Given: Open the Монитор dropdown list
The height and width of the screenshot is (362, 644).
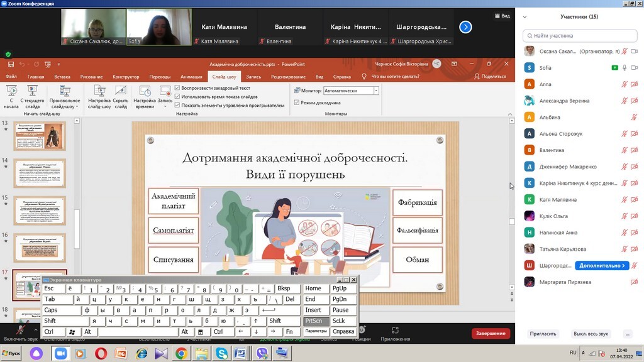Looking at the screenshot, I should [376, 90].
